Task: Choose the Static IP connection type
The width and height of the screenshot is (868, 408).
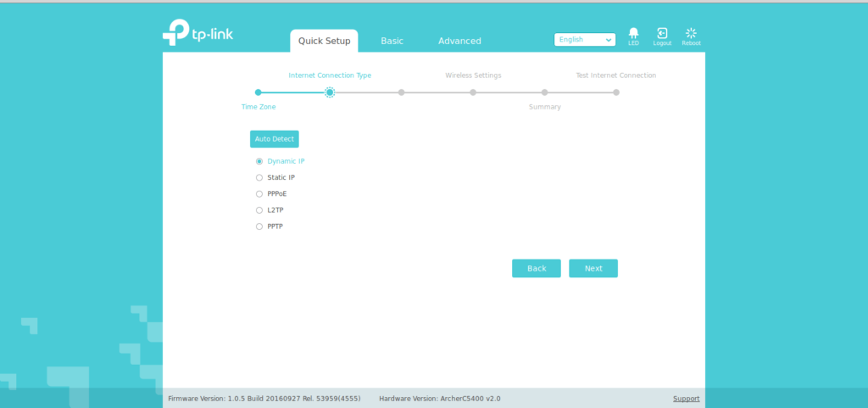Action: [x=259, y=177]
